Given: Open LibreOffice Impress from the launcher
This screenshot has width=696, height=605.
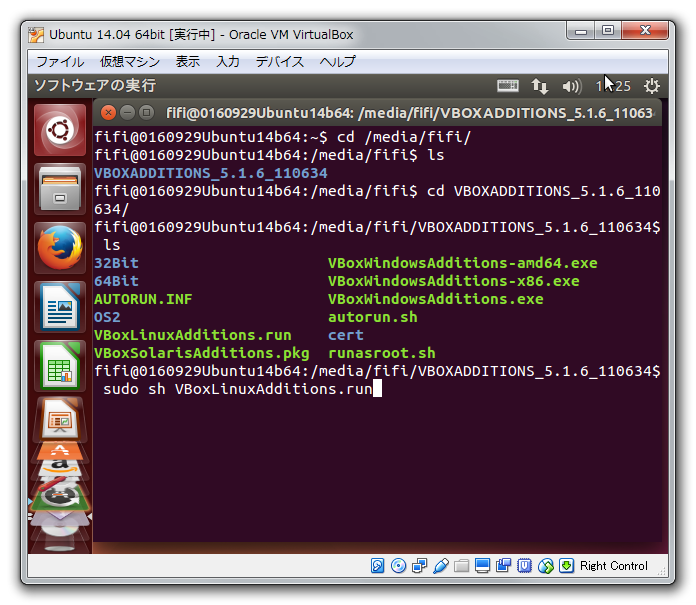Looking at the screenshot, I should tap(60, 419).
